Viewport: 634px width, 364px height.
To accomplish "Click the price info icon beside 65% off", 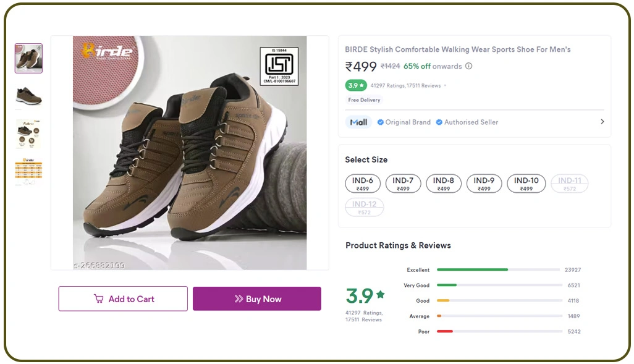I will tap(468, 66).
